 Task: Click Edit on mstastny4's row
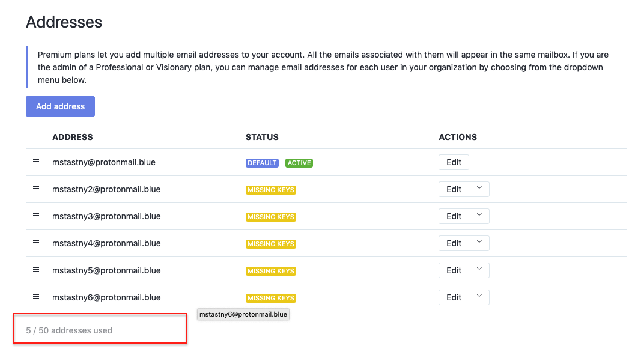click(454, 243)
